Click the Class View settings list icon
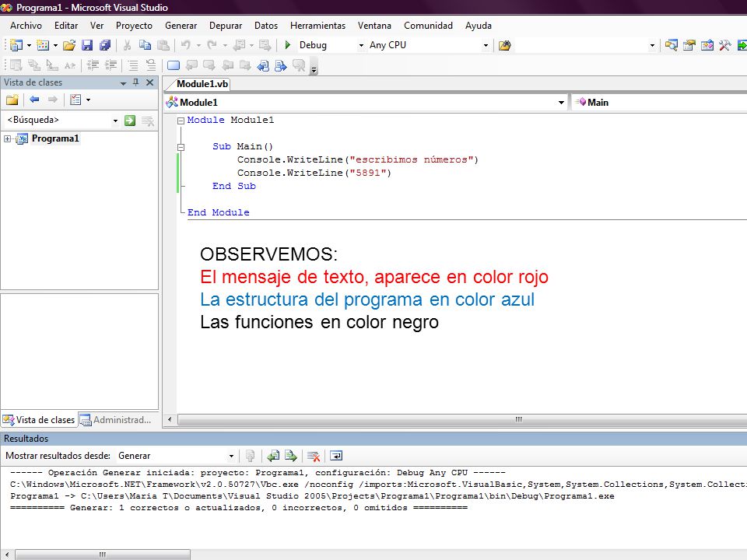Screen dimensions: 747x560 point(75,100)
